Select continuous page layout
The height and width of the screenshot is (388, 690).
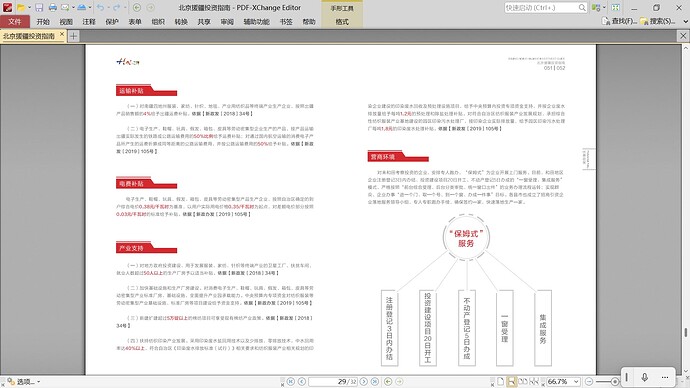click(511, 381)
